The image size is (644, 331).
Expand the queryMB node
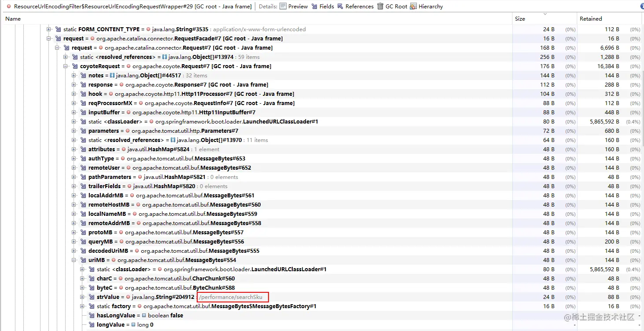(74, 242)
